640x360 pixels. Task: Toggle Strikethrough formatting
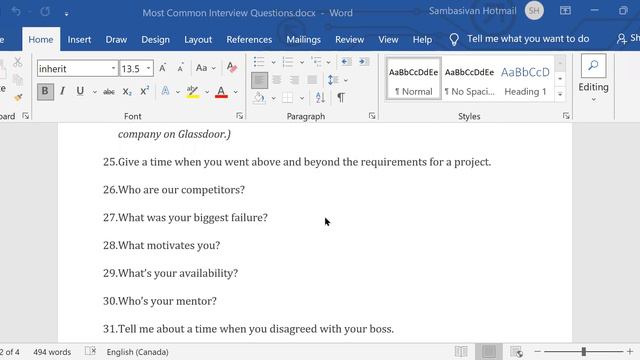[x=109, y=92]
